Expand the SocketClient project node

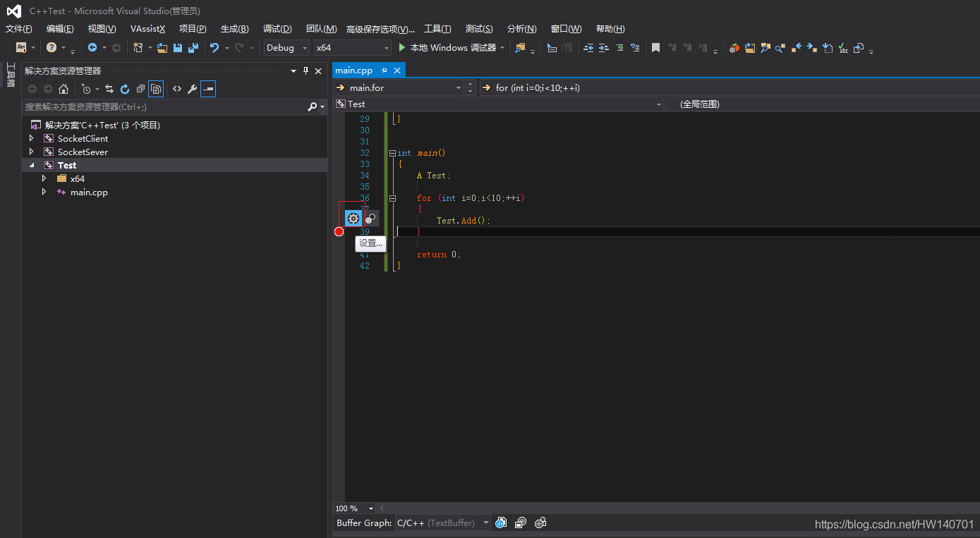[x=31, y=138]
